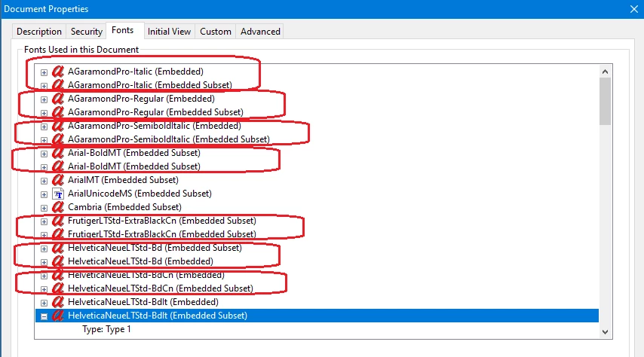Click font icon of HelveticaNeueLTStd-BdCn (Embedded Subset)
Viewport: 644px width, 357px height.
(58, 288)
